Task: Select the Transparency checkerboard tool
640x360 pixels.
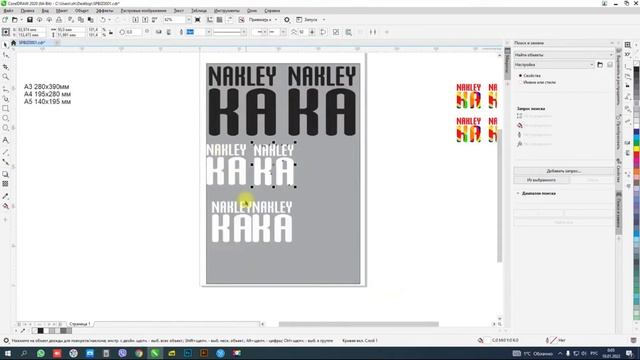Action: click(x=6, y=184)
